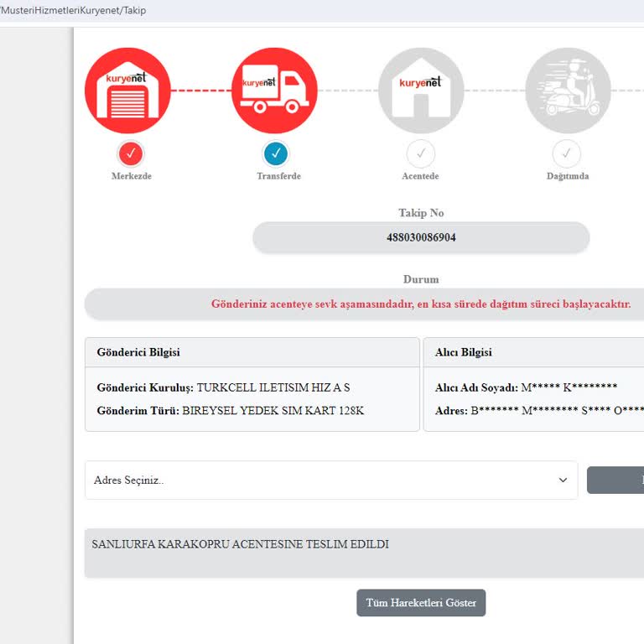Click the gray checkmark under Dağıtımda
Screen dimensions: 644x644
(567, 153)
